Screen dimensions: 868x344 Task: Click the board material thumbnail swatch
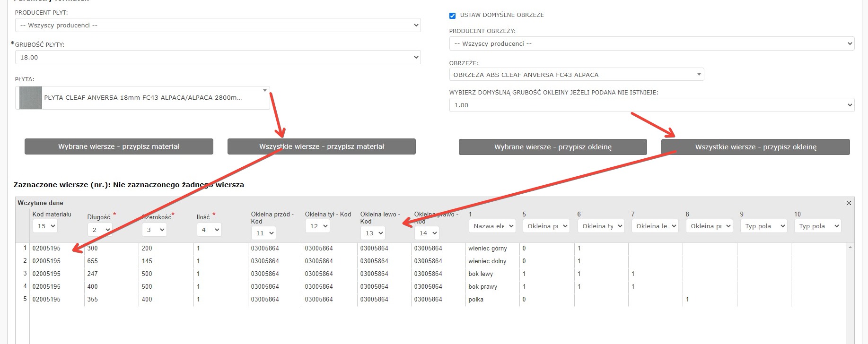31,98
